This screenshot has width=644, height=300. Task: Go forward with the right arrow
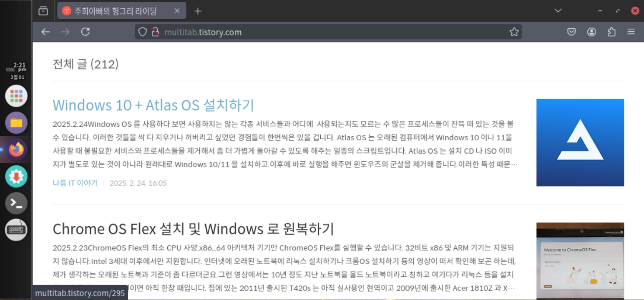[x=65, y=32]
